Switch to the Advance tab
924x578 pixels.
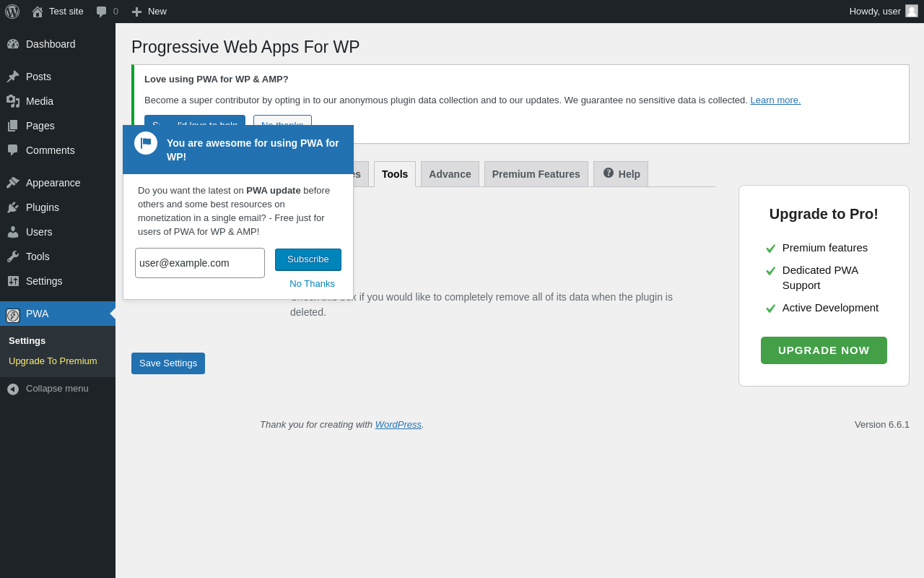pyautogui.click(x=450, y=174)
